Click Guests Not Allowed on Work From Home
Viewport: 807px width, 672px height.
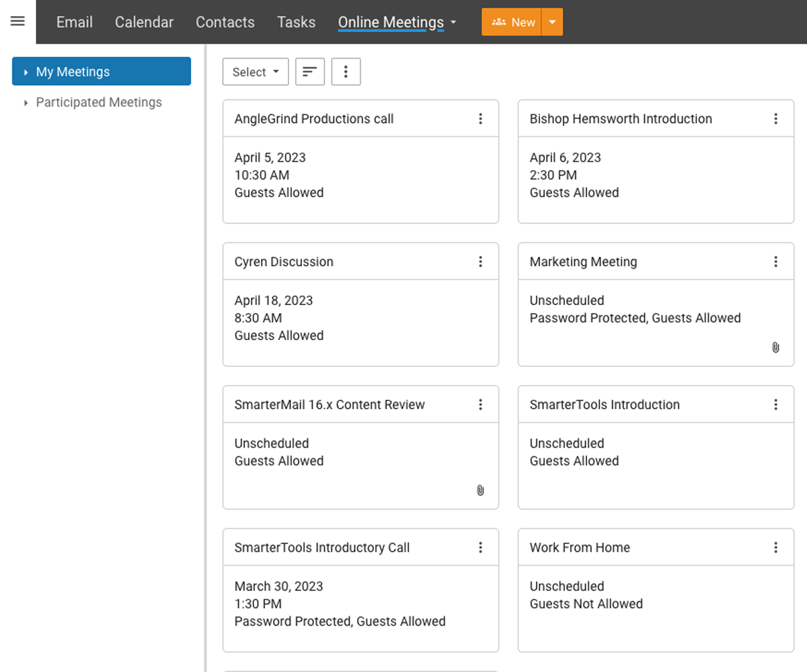586,604
